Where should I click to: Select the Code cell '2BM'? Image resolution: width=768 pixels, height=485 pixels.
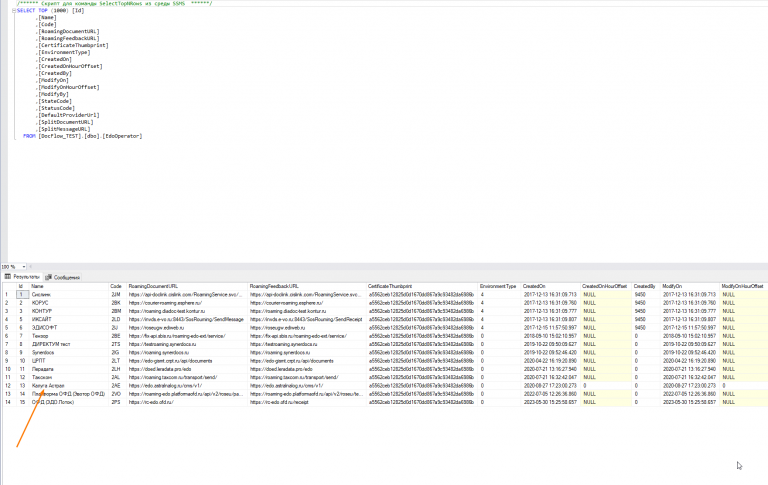coord(118,311)
